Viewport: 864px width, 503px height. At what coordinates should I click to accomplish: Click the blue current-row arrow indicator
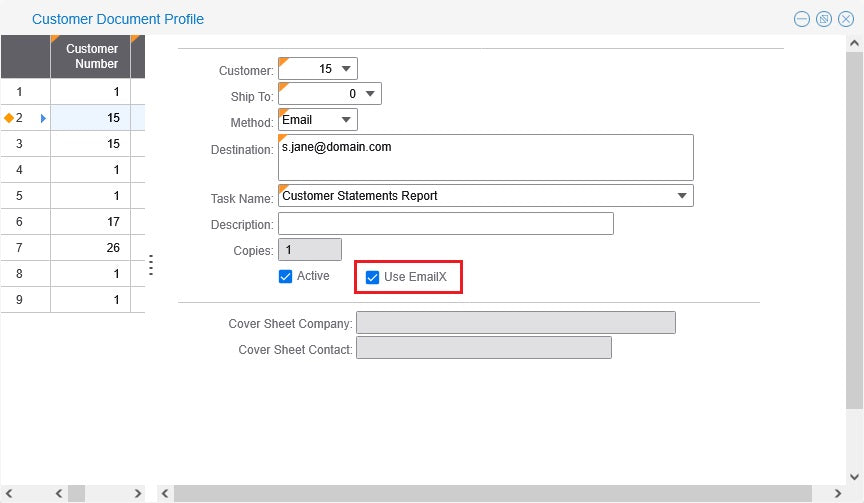click(x=43, y=118)
